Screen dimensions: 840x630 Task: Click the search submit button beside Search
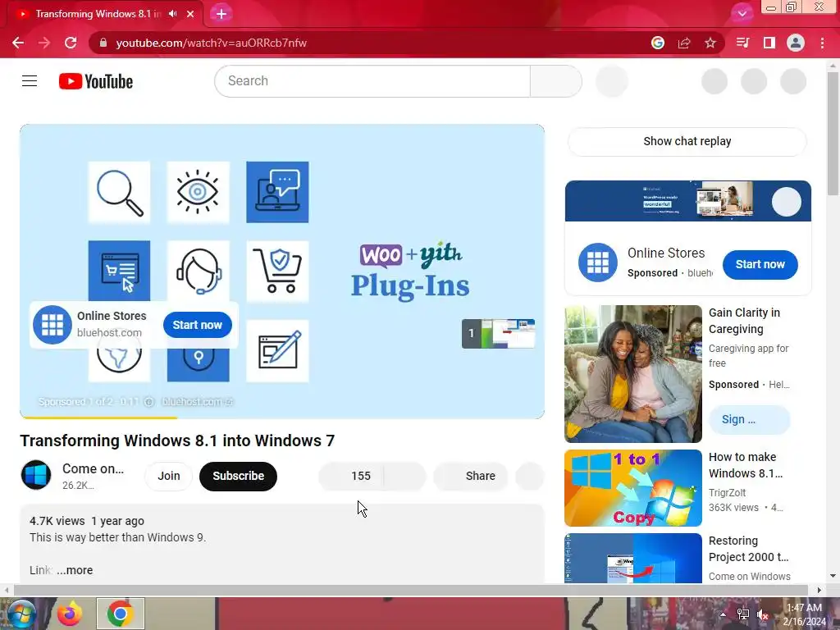pos(556,81)
